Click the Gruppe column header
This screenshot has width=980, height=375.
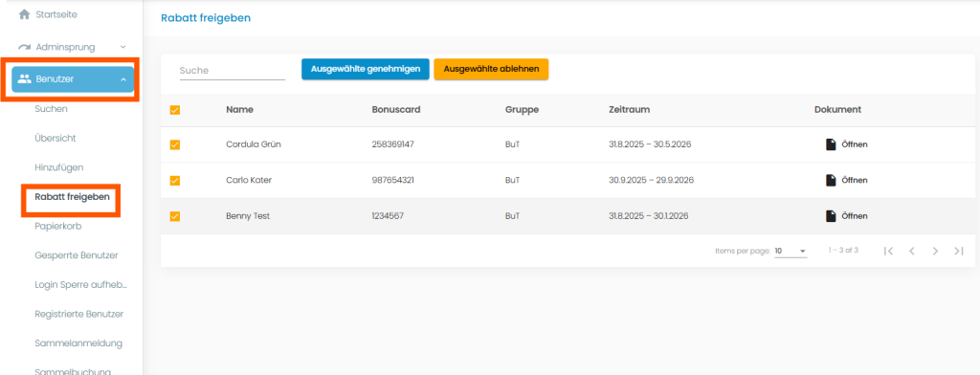tap(522, 109)
